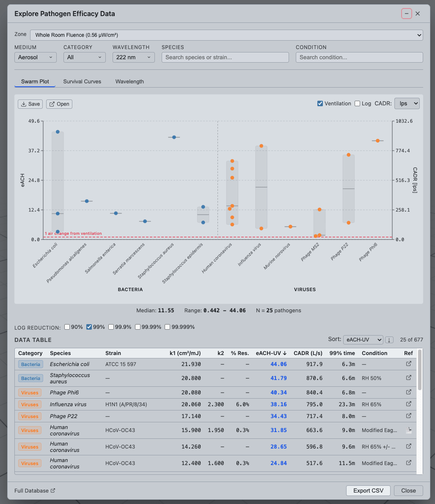The height and width of the screenshot is (504, 435).
Task: Open the Zone dropdown
Action: pos(226,35)
